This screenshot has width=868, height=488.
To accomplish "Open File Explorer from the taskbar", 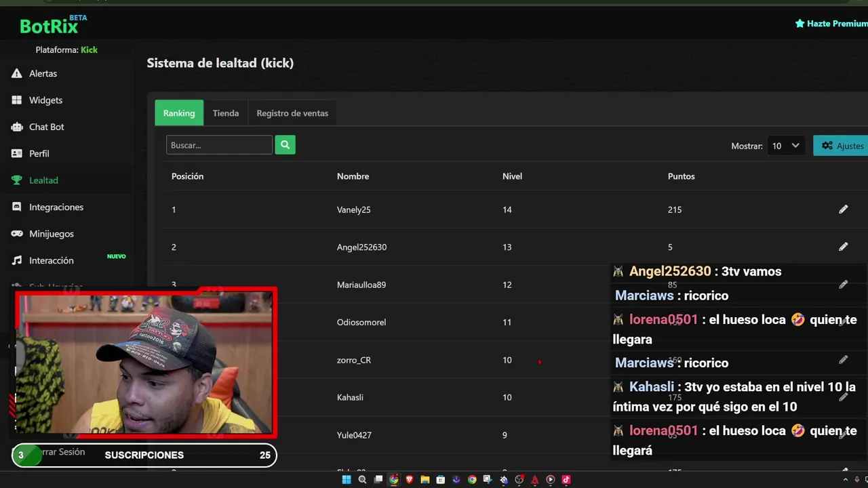I will (x=425, y=480).
